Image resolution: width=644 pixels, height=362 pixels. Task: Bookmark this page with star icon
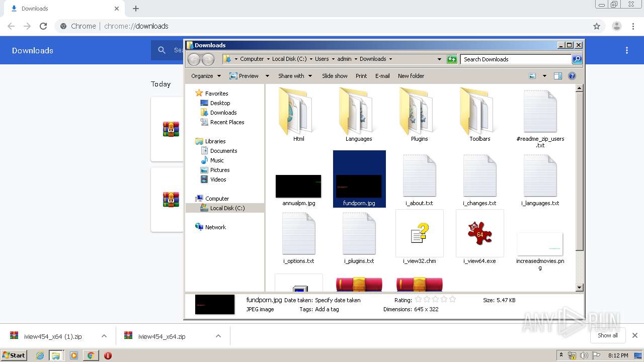(597, 26)
